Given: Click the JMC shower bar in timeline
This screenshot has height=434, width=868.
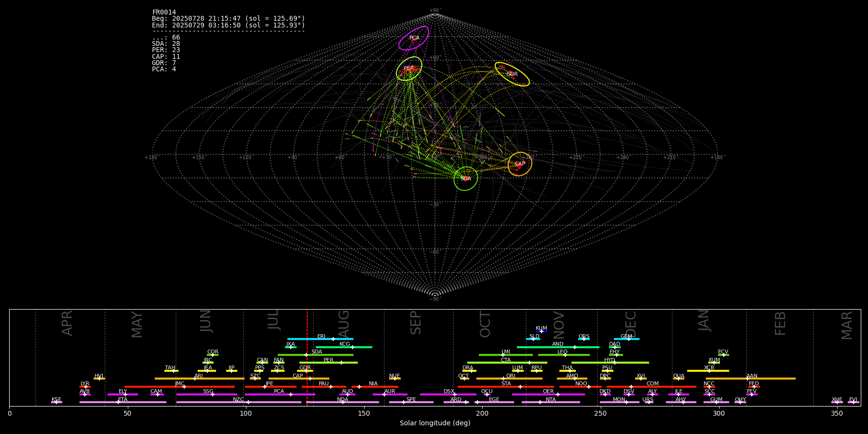Looking at the screenshot, I should (180, 387).
